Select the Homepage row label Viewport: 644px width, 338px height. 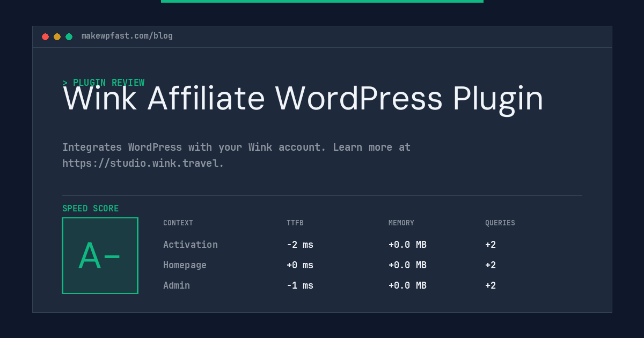pos(185,265)
